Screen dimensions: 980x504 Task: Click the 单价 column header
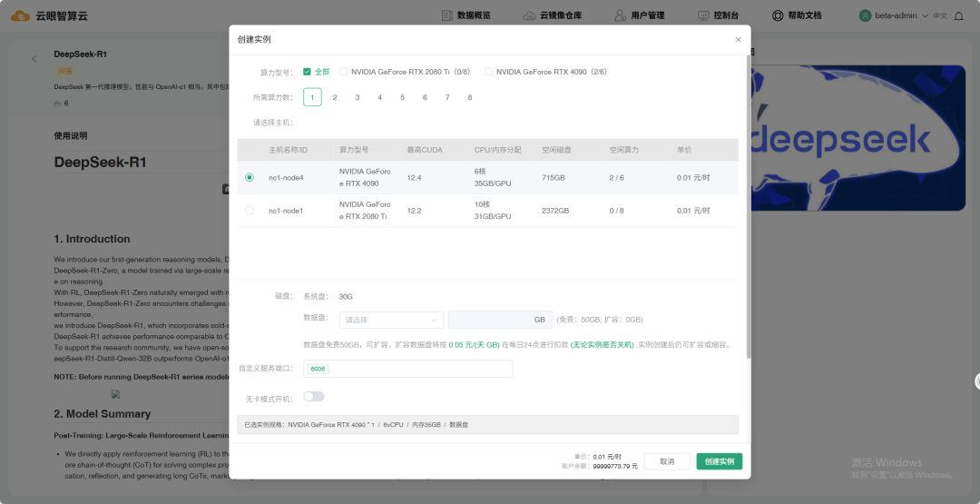click(x=684, y=150)
